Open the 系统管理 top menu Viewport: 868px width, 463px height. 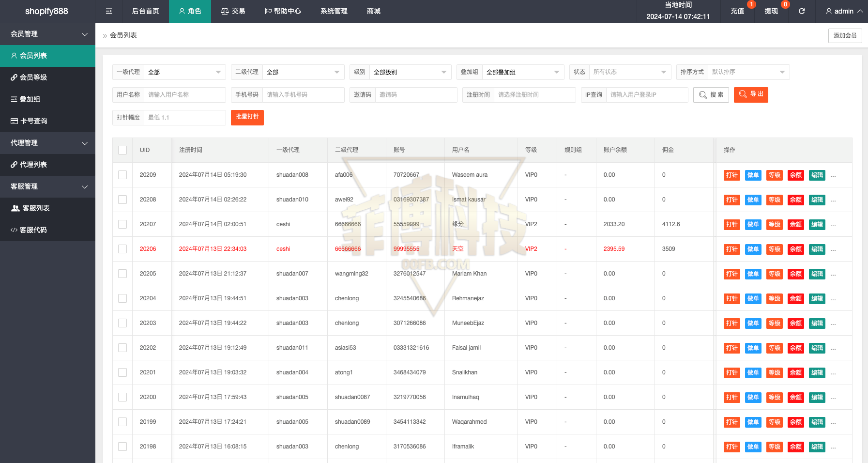334,11
